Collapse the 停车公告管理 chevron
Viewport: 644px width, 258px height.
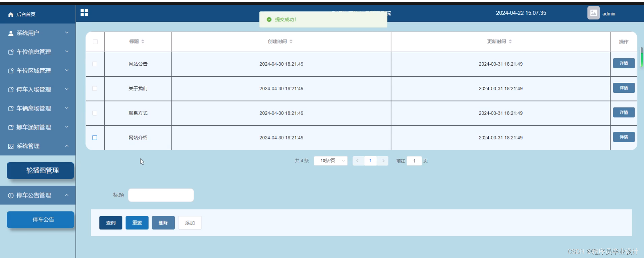click(x=67, y=195)
